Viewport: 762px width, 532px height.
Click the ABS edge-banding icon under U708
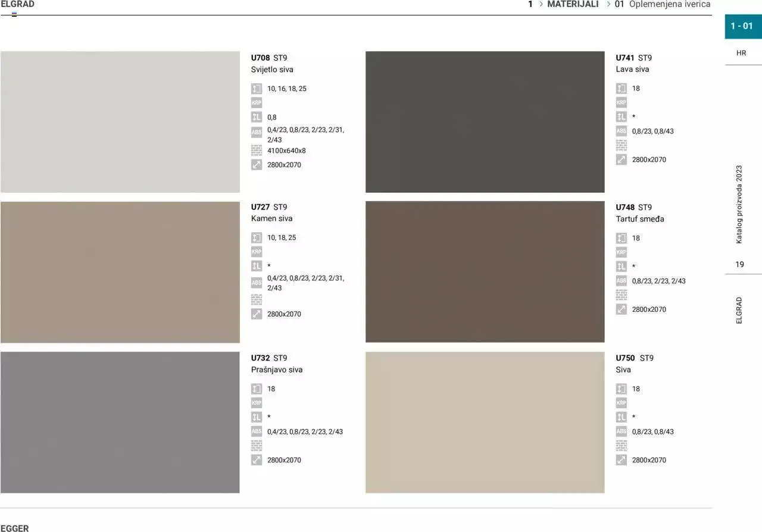[x=257, y=132]
